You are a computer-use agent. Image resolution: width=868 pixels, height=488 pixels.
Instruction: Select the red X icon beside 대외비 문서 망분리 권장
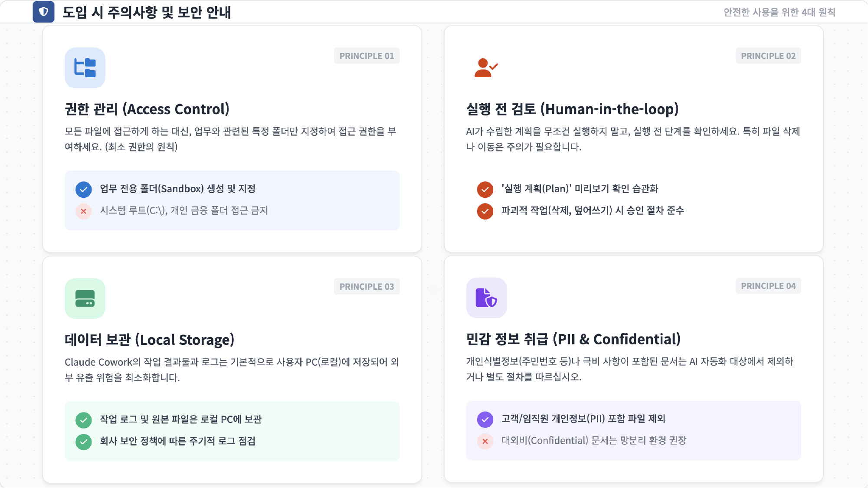(x=485, y=441)
